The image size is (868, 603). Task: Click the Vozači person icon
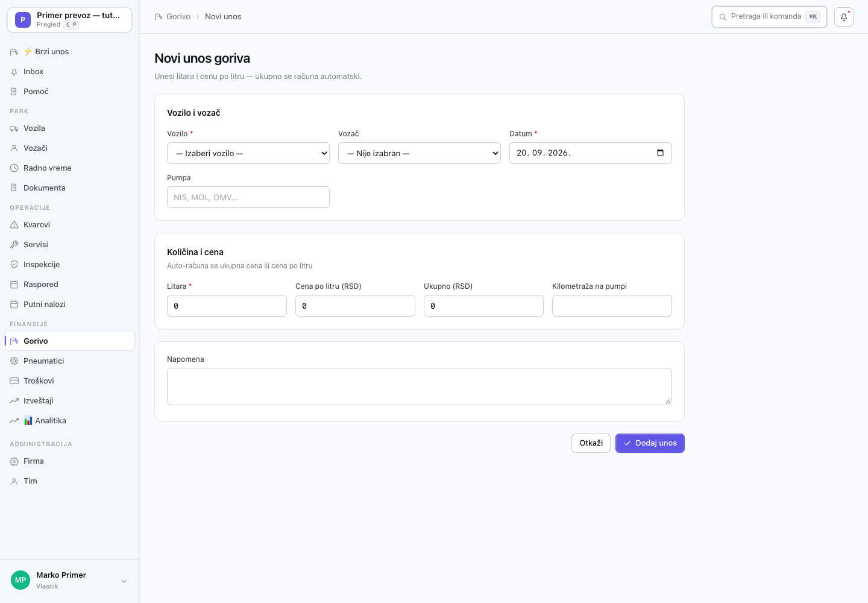[14, 148]
